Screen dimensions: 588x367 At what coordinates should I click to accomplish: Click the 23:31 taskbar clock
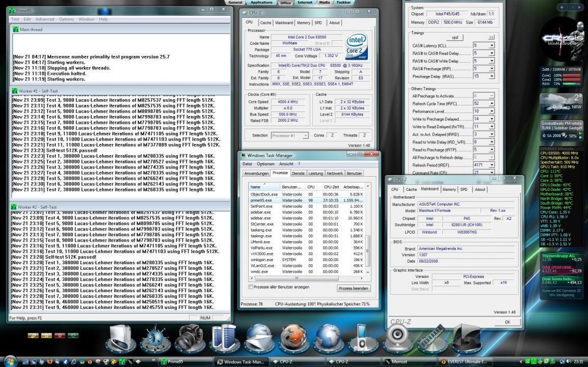(x=578, y=362)
